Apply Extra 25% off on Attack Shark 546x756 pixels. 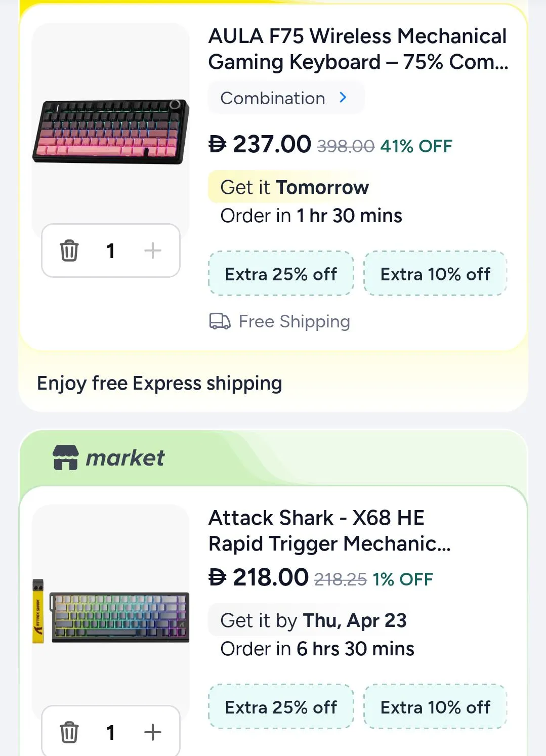[x=281, y=707]
